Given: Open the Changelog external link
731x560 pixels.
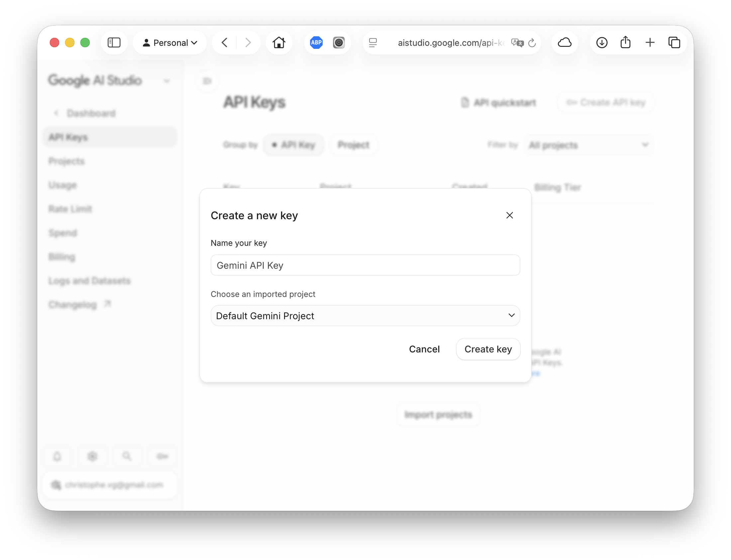Looking at the screenshot, I should pyautogui.click(x=79, y=304).
